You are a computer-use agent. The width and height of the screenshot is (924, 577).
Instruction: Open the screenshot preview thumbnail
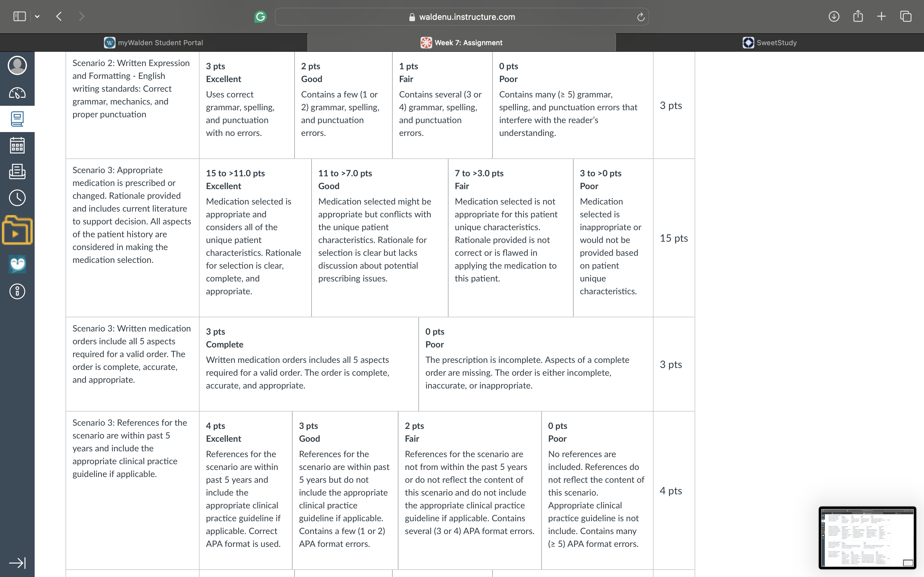867,538
